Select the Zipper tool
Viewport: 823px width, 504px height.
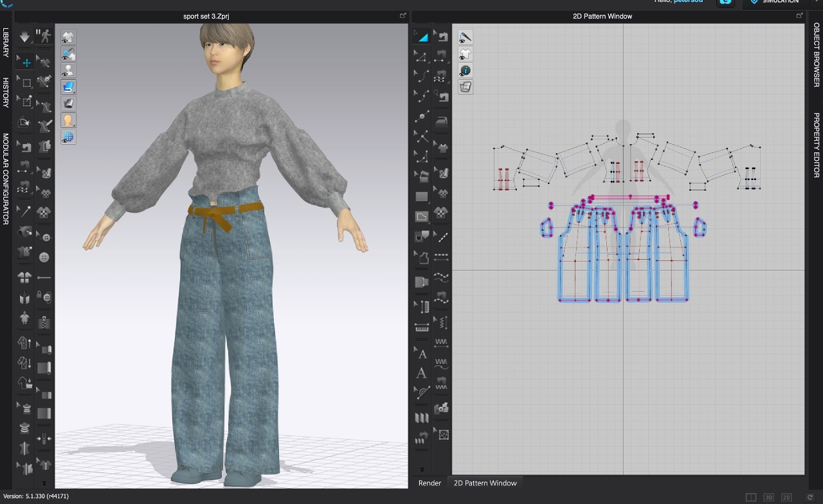(44, 321)
